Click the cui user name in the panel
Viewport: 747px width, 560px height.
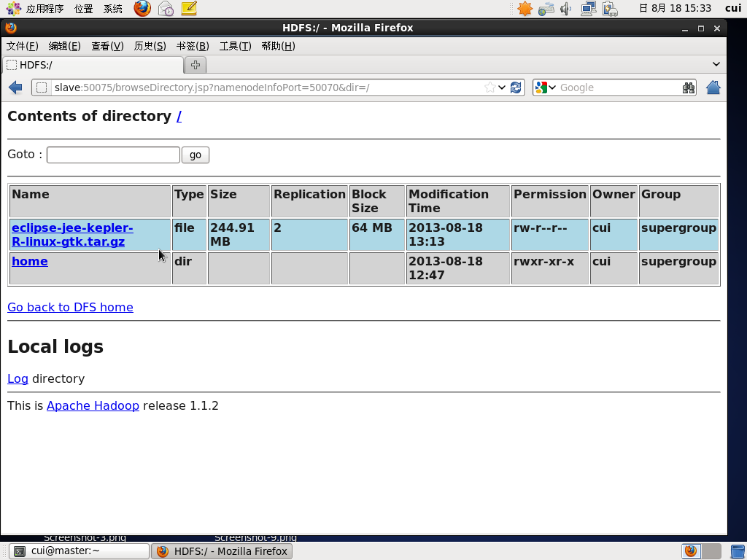[733, 8]
